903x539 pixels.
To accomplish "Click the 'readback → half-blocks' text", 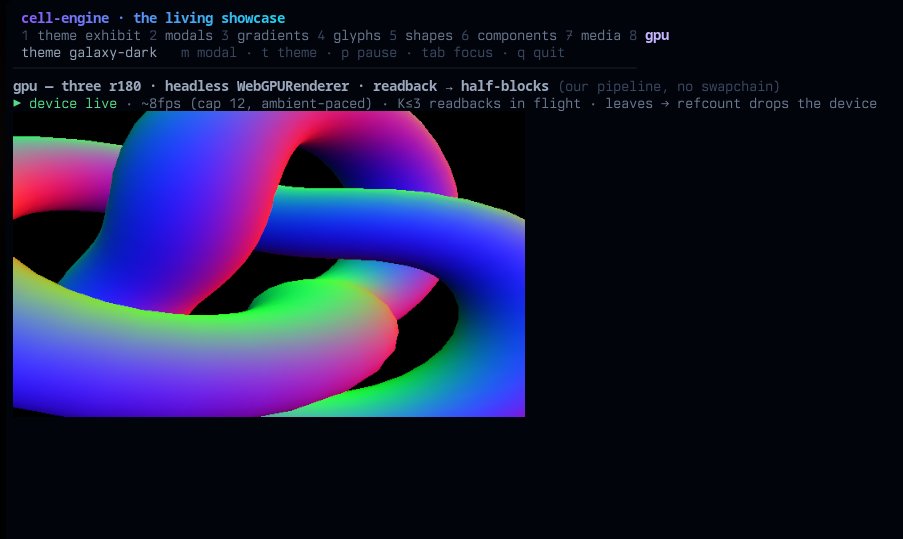I will (x=461, y=86).
